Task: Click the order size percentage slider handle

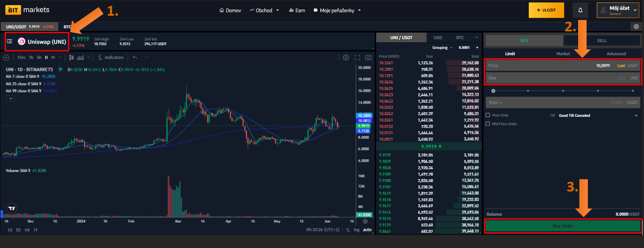Action: point(493,90)
